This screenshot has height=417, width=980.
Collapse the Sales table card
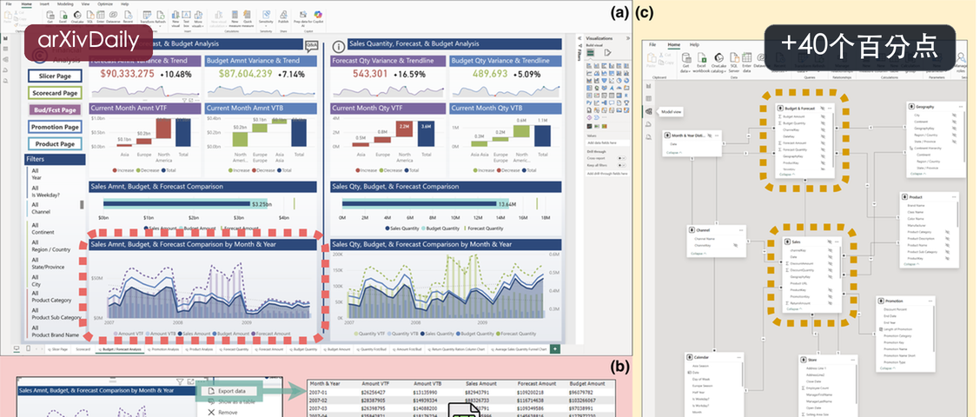click(x=793, y=308)
